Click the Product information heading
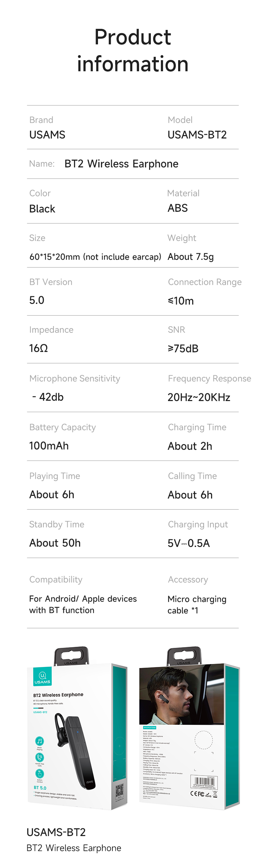Viewport: 266px width, 868px height. click(133, 50)
